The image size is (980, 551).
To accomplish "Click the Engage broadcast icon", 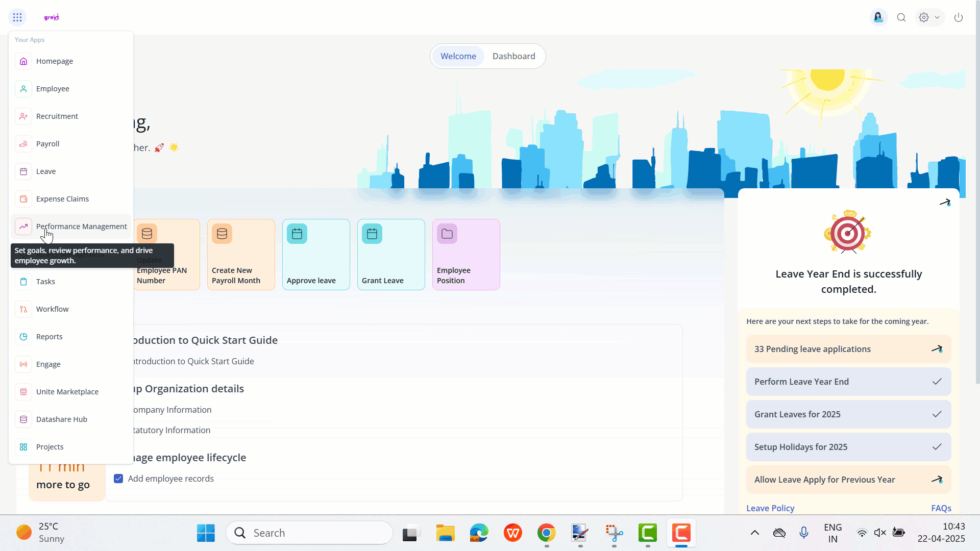I will [x=23, y=364].
